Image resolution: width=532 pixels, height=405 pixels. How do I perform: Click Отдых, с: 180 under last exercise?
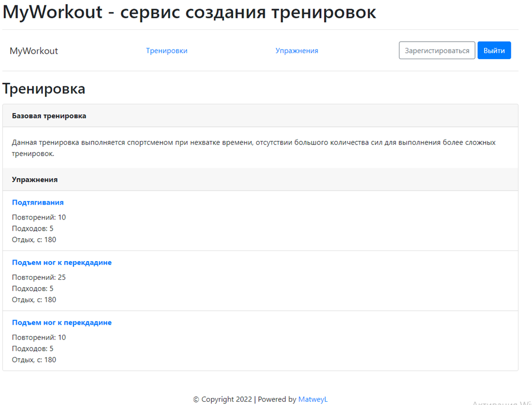[x=34, y=360]
